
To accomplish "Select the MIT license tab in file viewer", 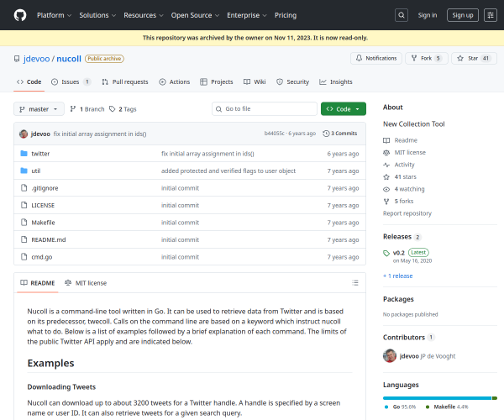I will coord(86,283).
